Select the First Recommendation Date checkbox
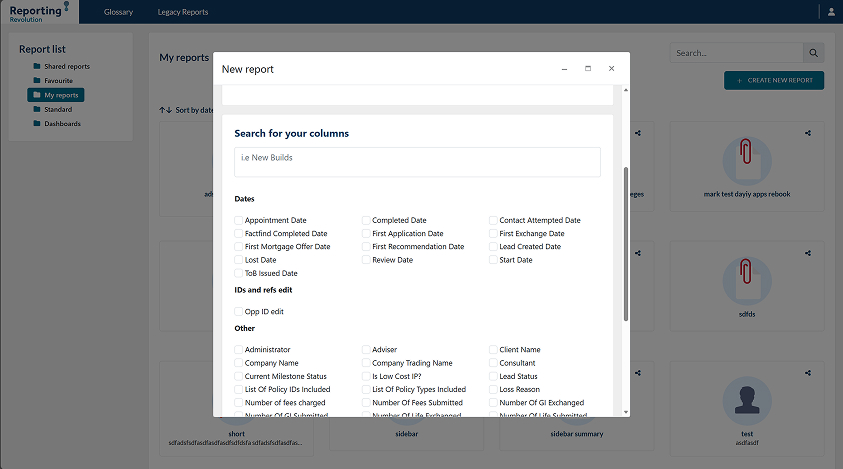The image size is (843, 469). tap(366, 246)
